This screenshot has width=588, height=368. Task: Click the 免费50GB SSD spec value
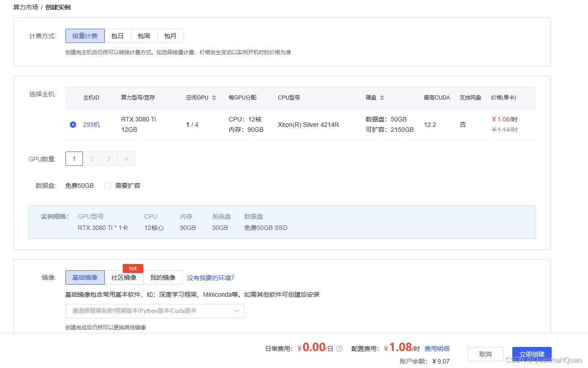tap(266, 228)
